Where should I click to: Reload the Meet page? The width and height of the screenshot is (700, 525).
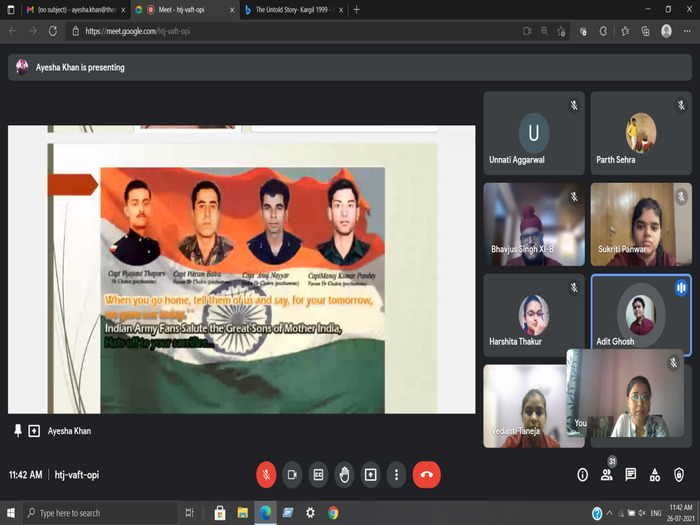coord(53,31)
